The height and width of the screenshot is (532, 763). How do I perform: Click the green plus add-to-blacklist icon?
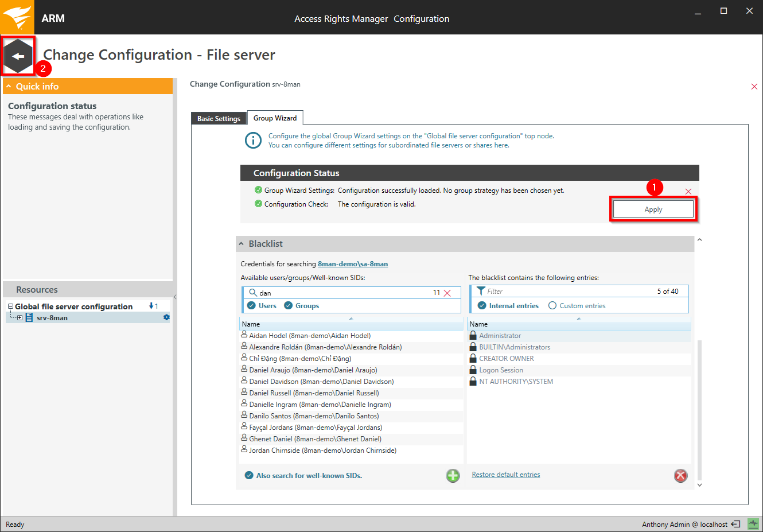pyautogui.click(x=453, y=476)
